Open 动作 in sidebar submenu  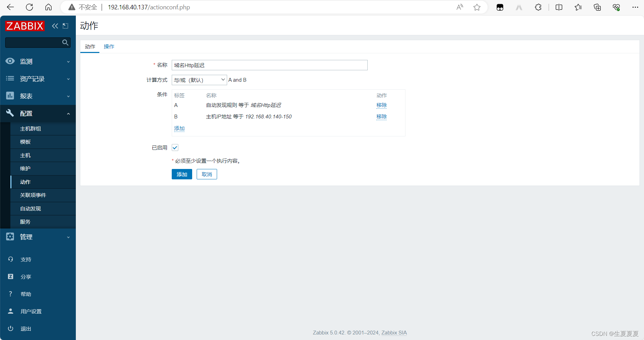click(x=43, y=182)
